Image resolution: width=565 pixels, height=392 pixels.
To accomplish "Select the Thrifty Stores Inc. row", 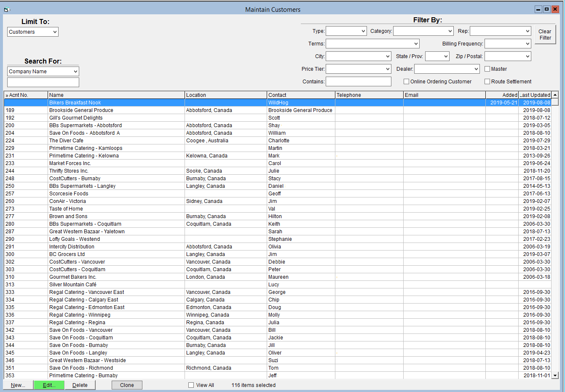I will pos(278,171).
